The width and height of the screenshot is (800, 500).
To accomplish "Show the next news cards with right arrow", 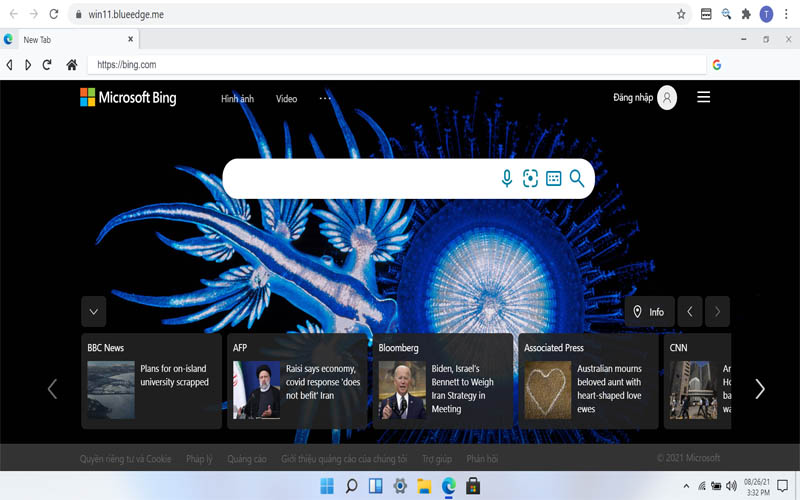I will click(760, 389).
